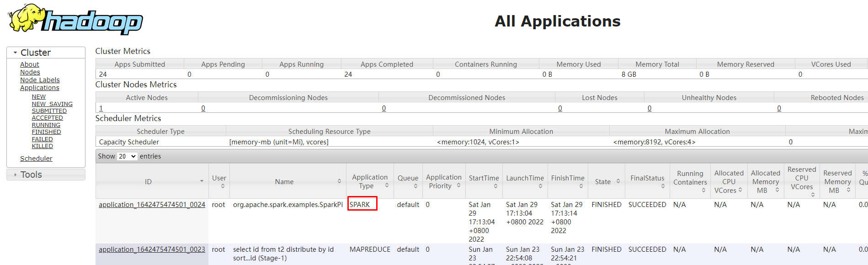
Task: Filter applications by NEW_SAVING state
Action: pyautogui.click(x=52, y=104)
